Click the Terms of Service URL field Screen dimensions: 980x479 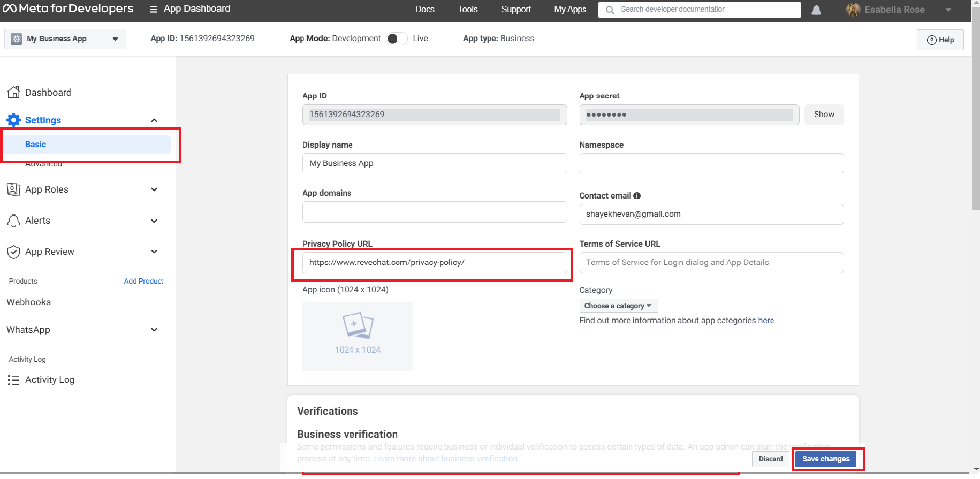tap(711, 263)
